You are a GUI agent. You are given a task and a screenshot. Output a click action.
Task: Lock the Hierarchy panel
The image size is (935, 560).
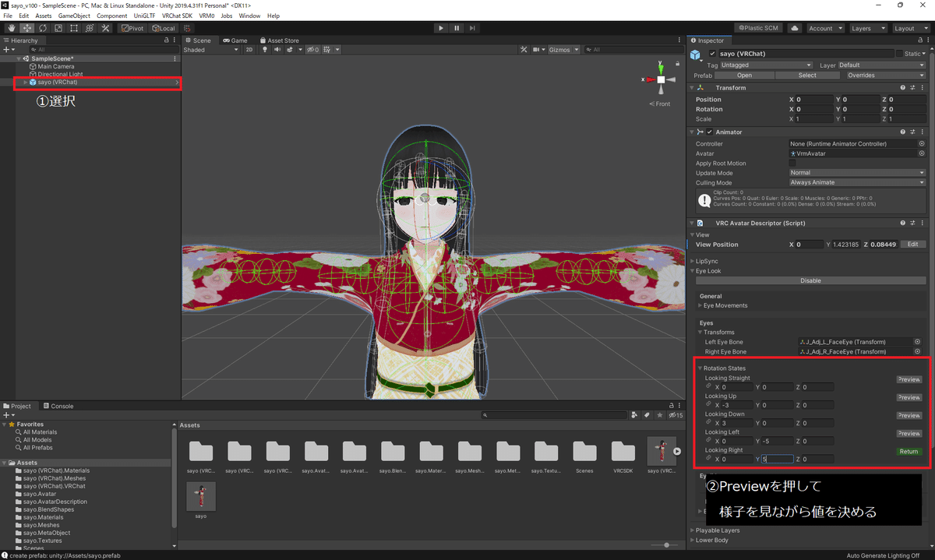[166, 41]
